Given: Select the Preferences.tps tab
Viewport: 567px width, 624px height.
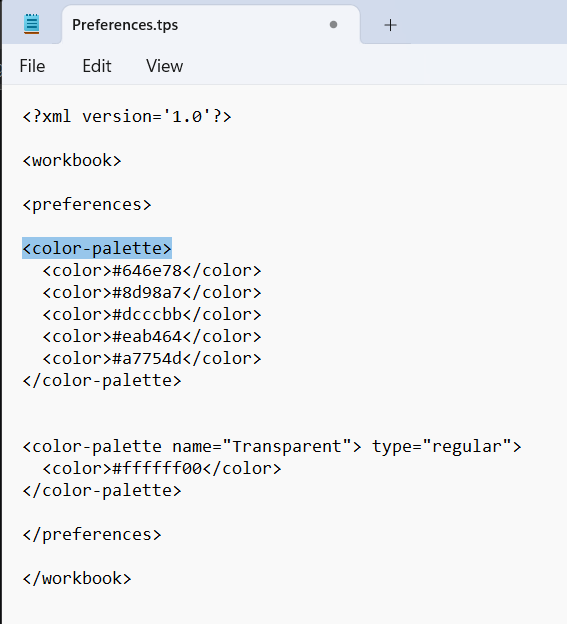Looking at the screenshot, I should 211,25.
